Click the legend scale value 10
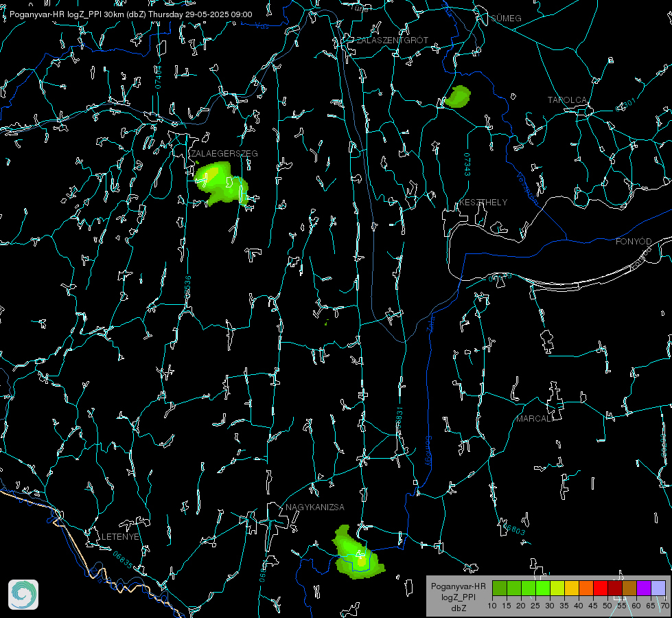This screenshot has width=672, height=618. click(492, 606)
